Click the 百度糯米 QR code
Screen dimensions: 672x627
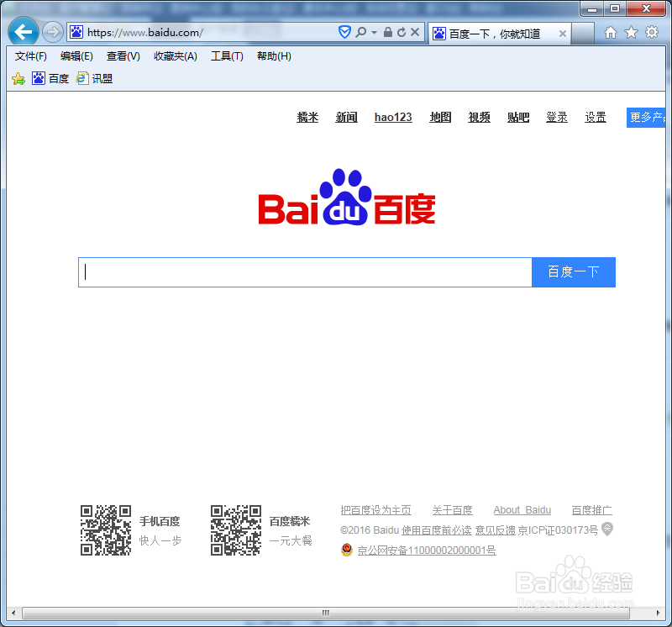[236, 530]
